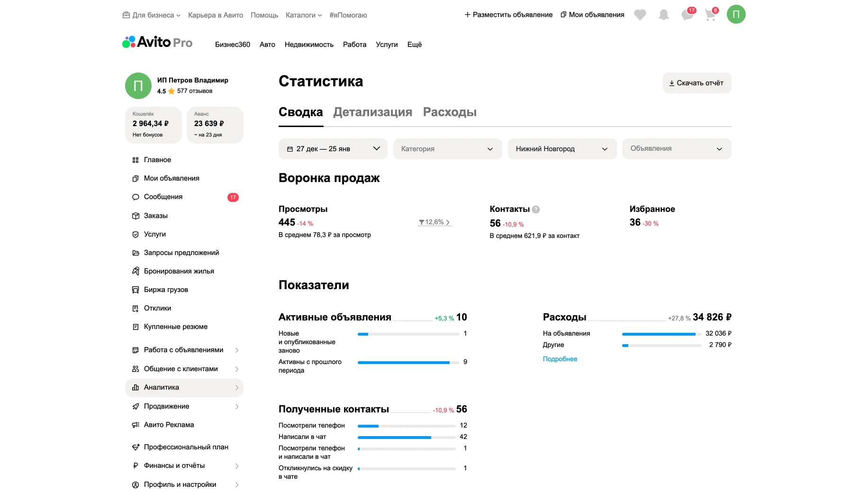Open favorites heart icon
Screen dimensions: 868x493
[x=640, y=15]
